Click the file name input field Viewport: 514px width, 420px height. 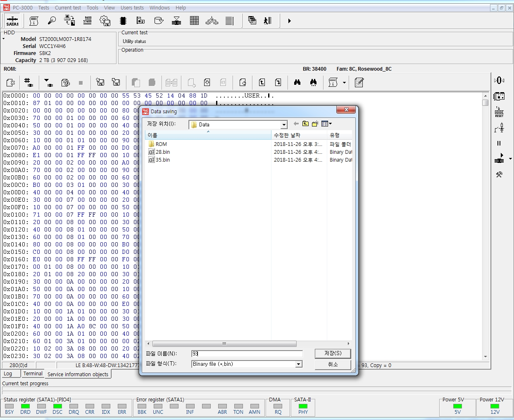tap(247, 353)
